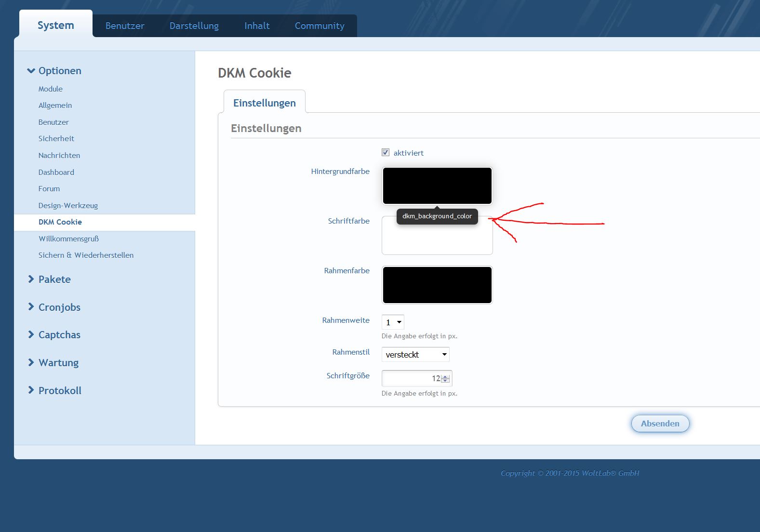Click the Rahmenfarbe label
Screen dimensions: 760x532
[x=347, y=271]
